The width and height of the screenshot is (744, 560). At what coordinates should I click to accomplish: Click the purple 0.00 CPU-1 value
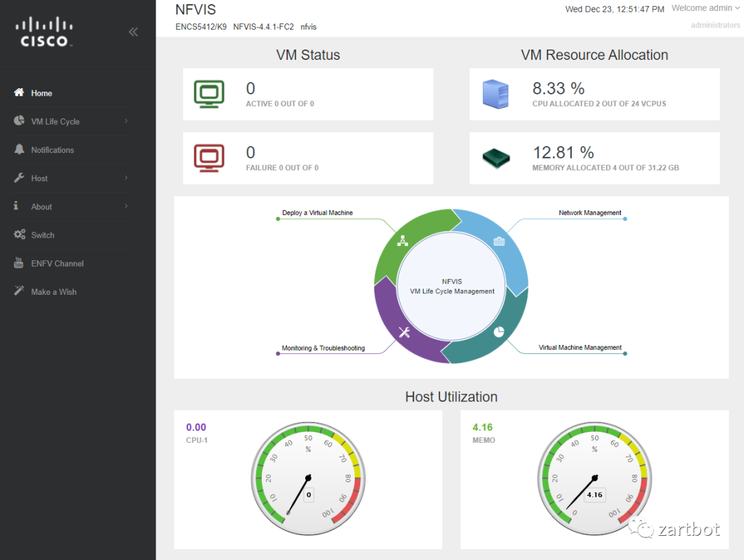[196, 427]
